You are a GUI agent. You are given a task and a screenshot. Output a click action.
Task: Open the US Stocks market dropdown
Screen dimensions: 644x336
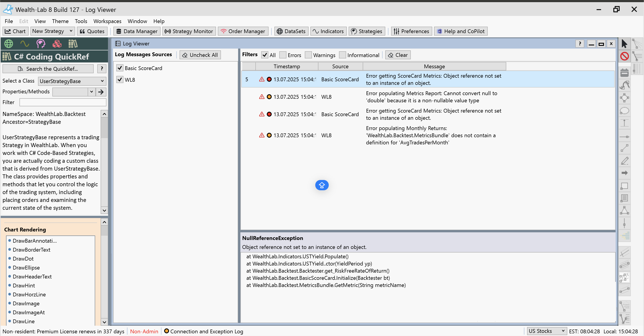pos(547,331)
